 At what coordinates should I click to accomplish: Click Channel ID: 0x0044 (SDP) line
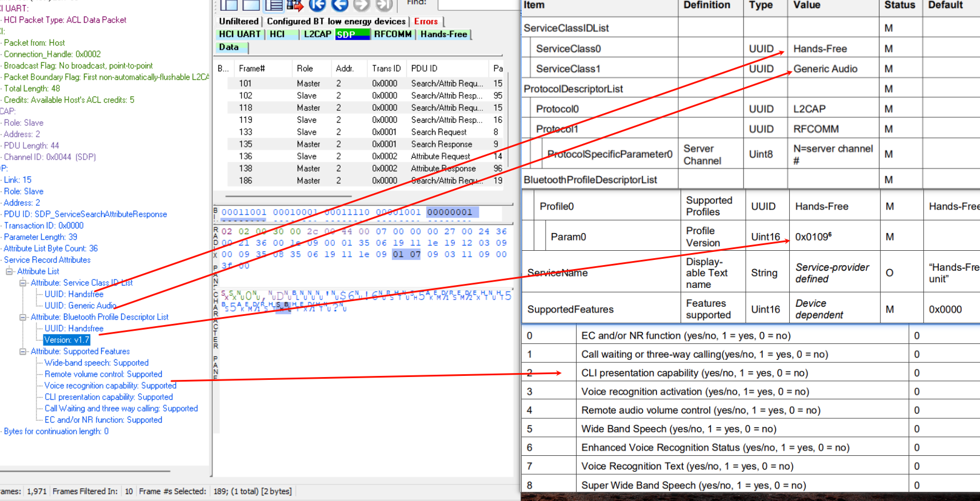click(x=50, y=157)
